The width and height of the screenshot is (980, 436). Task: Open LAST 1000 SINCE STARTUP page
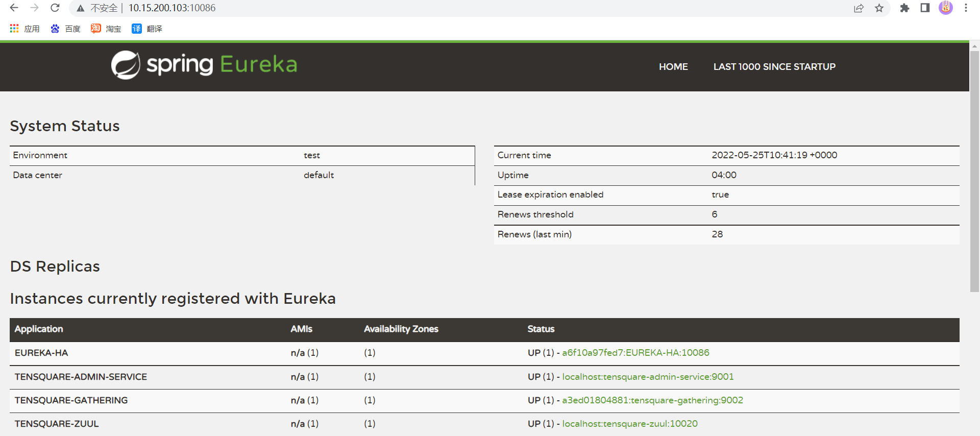point(774,67)
